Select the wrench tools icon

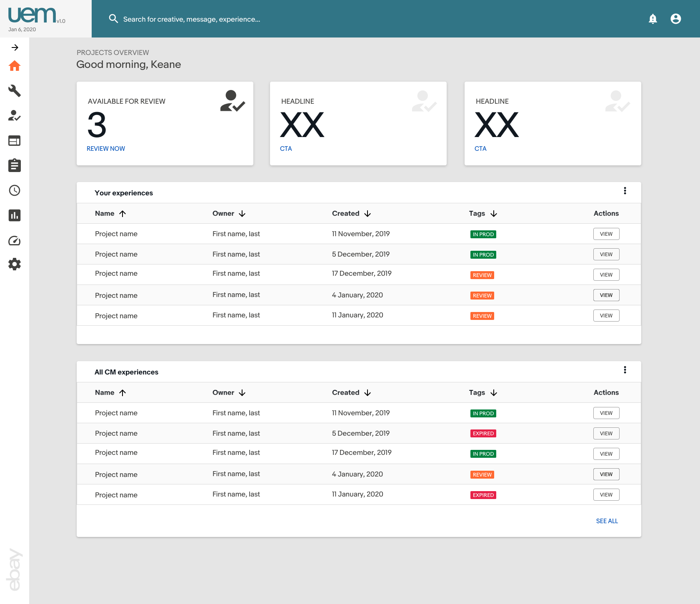click(15, 91)
